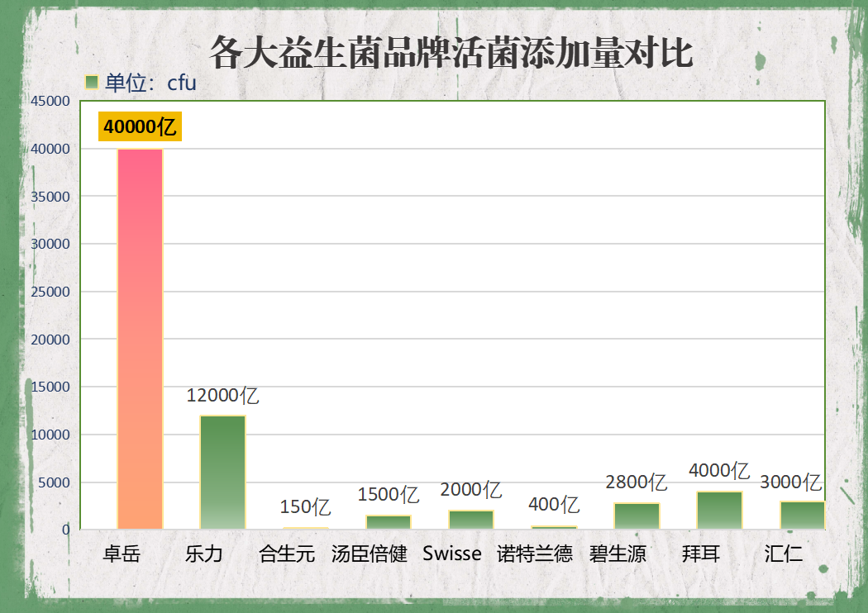Select the green 乐力 bar
Screen dimensions: 868x613
coord(222,473)
